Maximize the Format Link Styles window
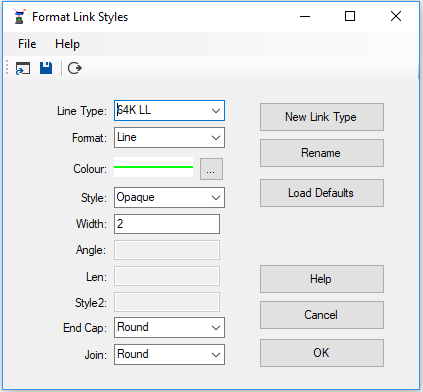Screen dimensions: 423x392 pos(350,16)
